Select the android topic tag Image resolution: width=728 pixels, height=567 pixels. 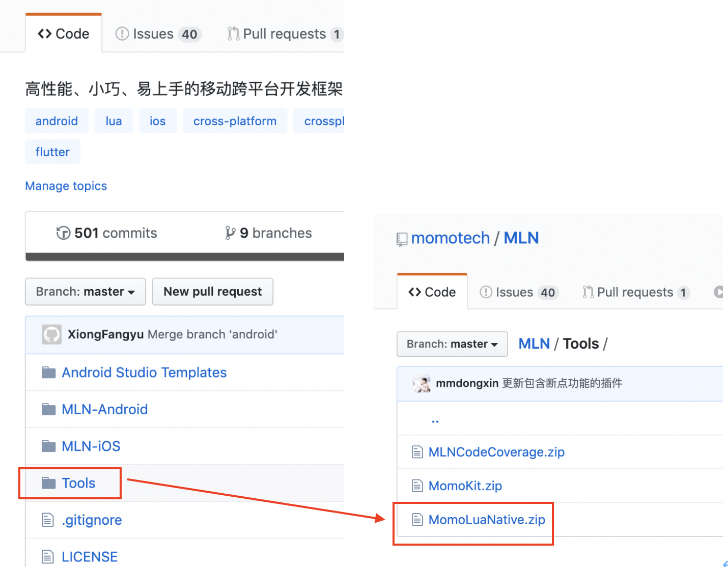57,121
